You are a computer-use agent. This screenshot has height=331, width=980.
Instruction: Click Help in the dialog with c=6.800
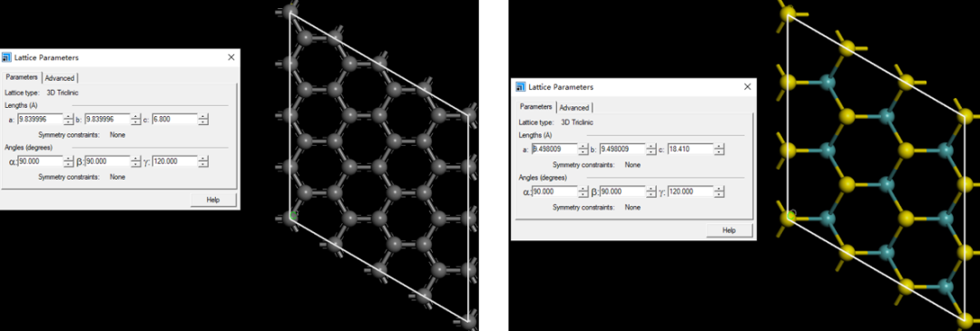coord(213,200)
